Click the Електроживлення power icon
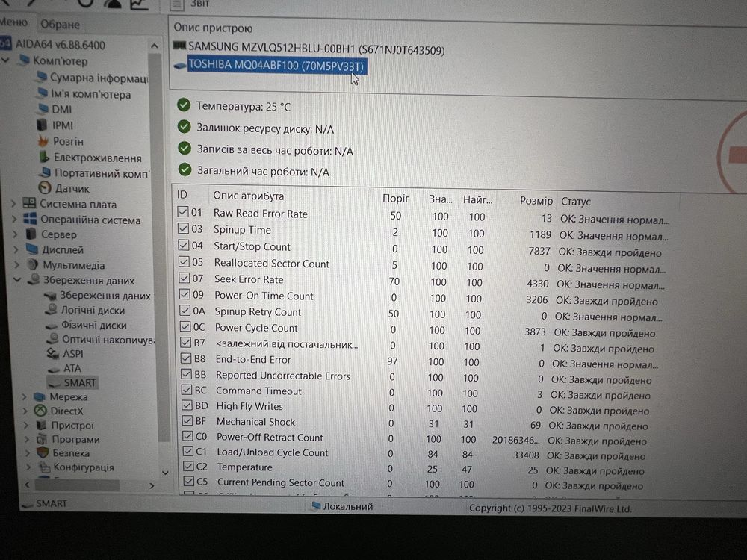 tap(44, 157)
